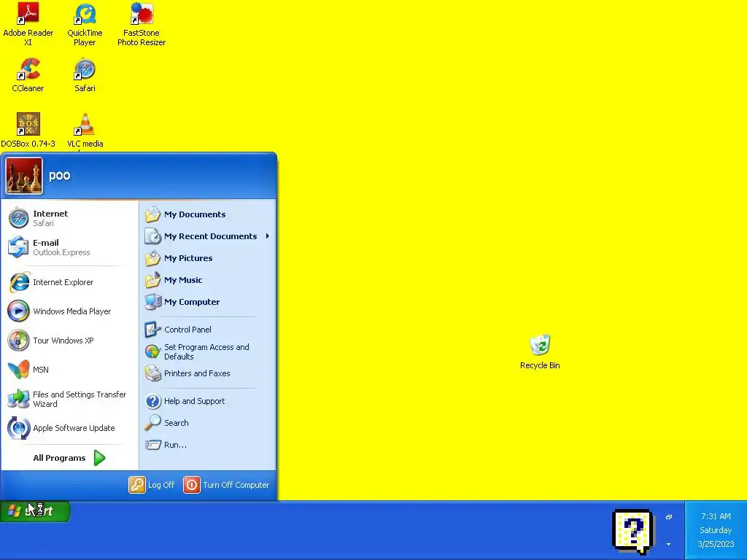Viewport: 747px width, 560px height.
Task: Open the Run dialog
Action: 208,445
